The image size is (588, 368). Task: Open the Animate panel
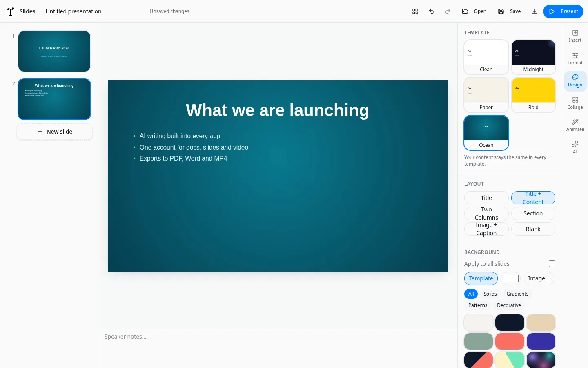tap(575, 125)
